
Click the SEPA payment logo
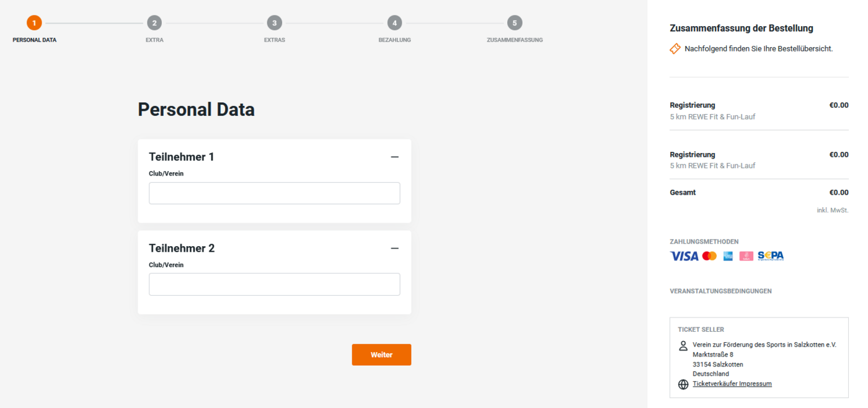(x=771, y=256)
